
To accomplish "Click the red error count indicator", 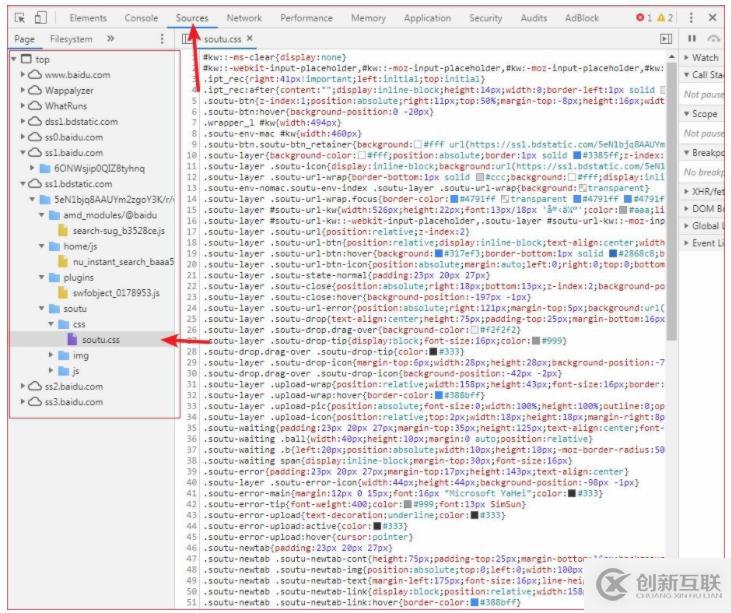I will click(645, 18).
